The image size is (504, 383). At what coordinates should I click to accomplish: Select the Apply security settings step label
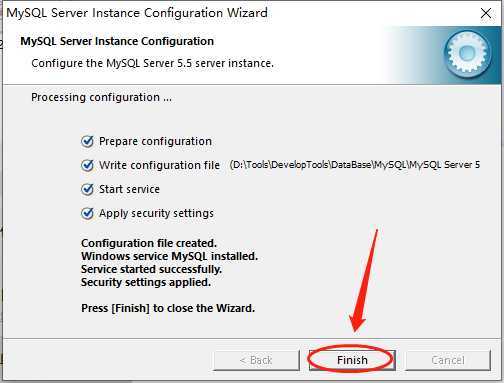tap(156, 213)
